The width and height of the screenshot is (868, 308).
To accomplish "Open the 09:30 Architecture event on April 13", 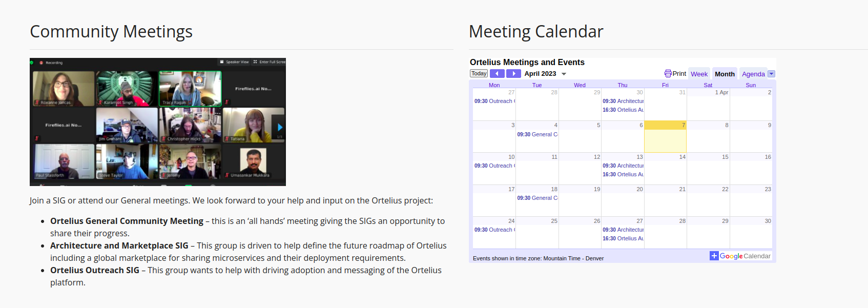I will click(x=623, y=166).
